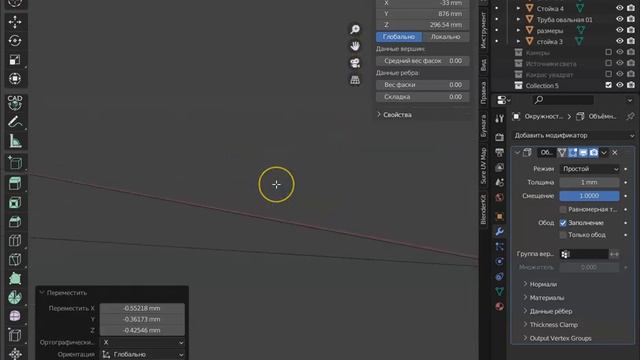640x360 pixels.
Task: Disable render for Collection 5
Action: [x=631, y=85]
